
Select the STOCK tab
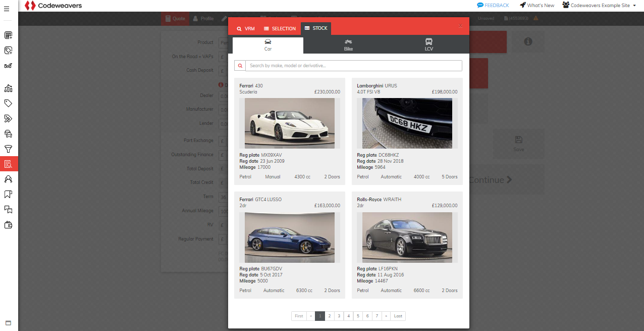316,28
